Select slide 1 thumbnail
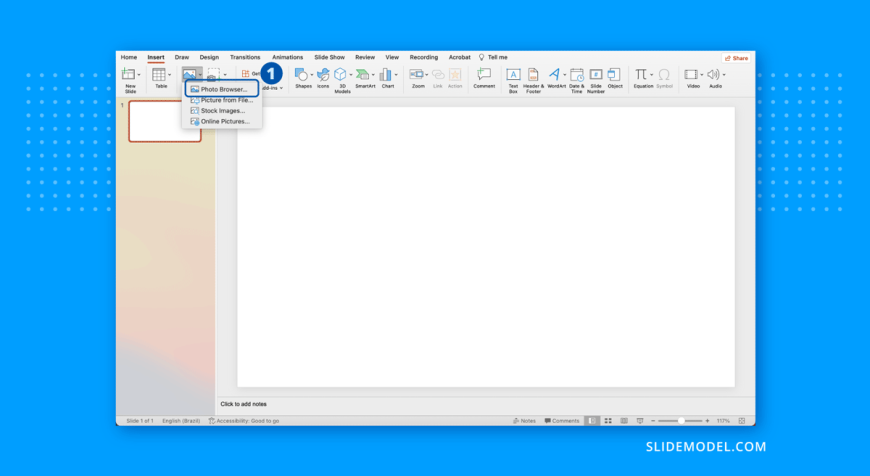This screenshot has width=870, height=476. (x=165, y=121)
